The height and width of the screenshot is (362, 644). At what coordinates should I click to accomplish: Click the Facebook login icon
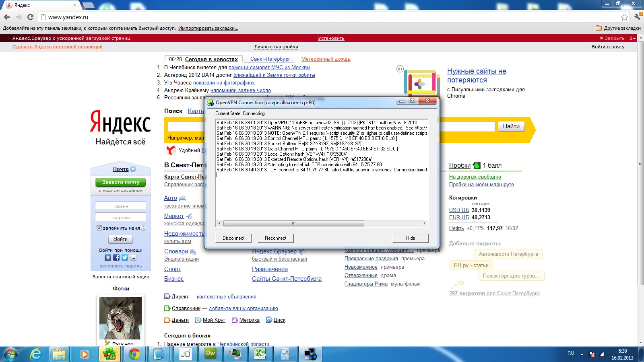coord(116,257)
